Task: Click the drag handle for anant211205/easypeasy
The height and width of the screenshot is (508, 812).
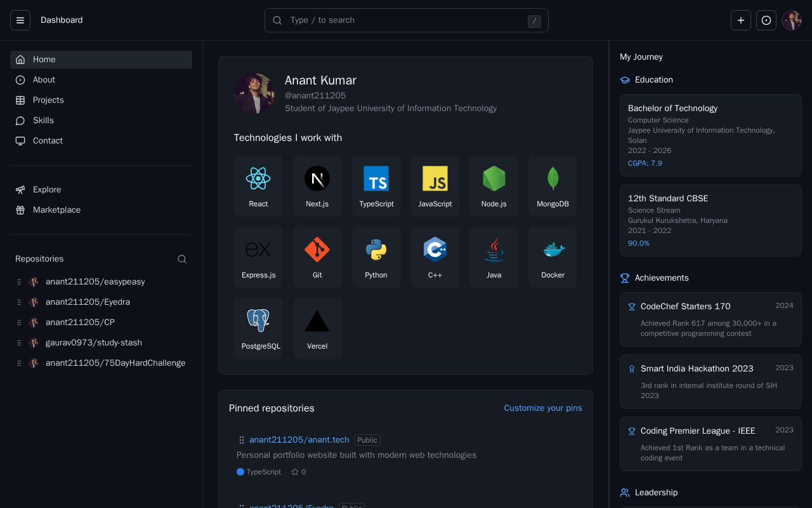Action: click(x=19, y=282)
